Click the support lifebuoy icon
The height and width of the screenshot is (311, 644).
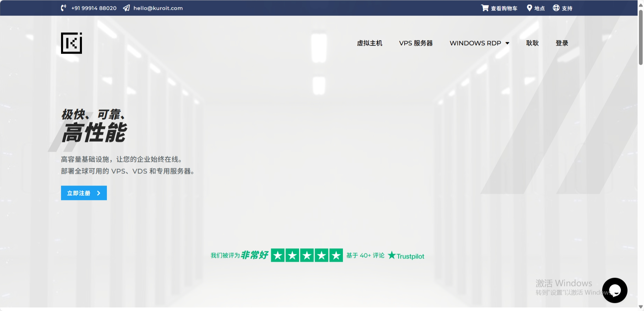click(x=556, y=8)
